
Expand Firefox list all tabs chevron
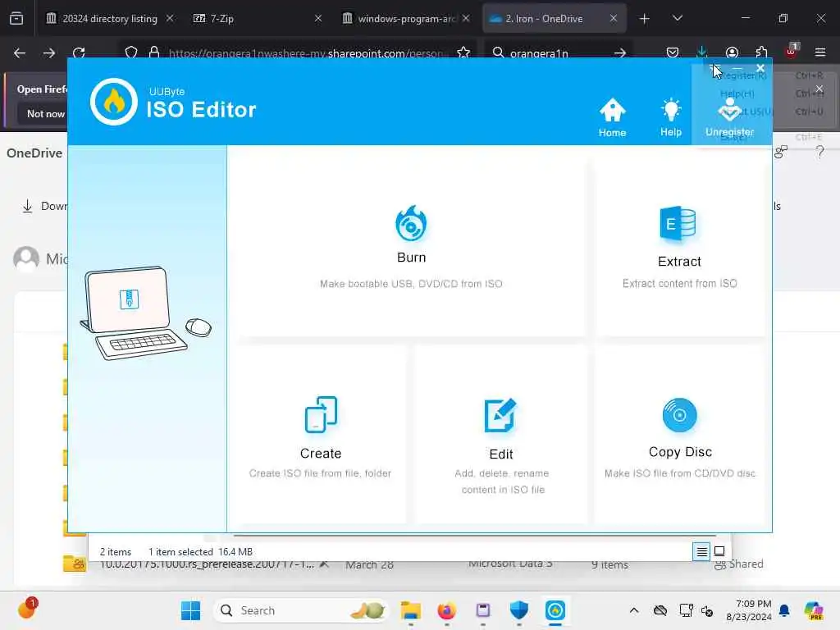(x=677, y=18)
